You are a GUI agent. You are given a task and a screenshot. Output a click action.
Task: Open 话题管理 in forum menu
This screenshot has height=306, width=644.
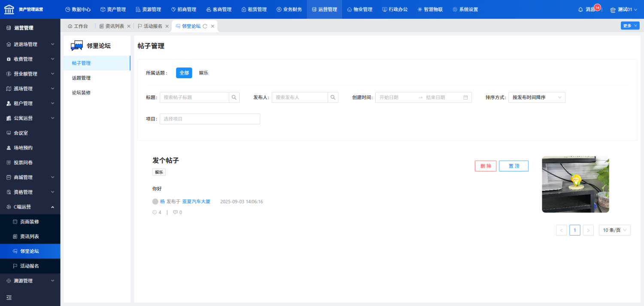point(97,78)
